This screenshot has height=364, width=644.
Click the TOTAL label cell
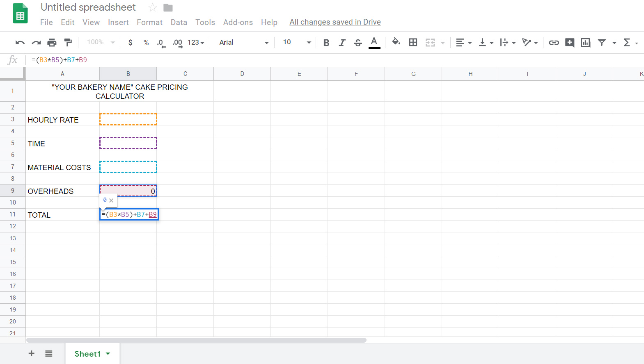(62, 215)
